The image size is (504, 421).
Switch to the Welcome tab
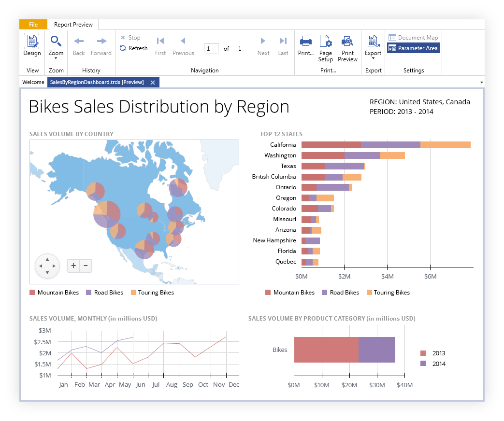(x=33, y=83)
